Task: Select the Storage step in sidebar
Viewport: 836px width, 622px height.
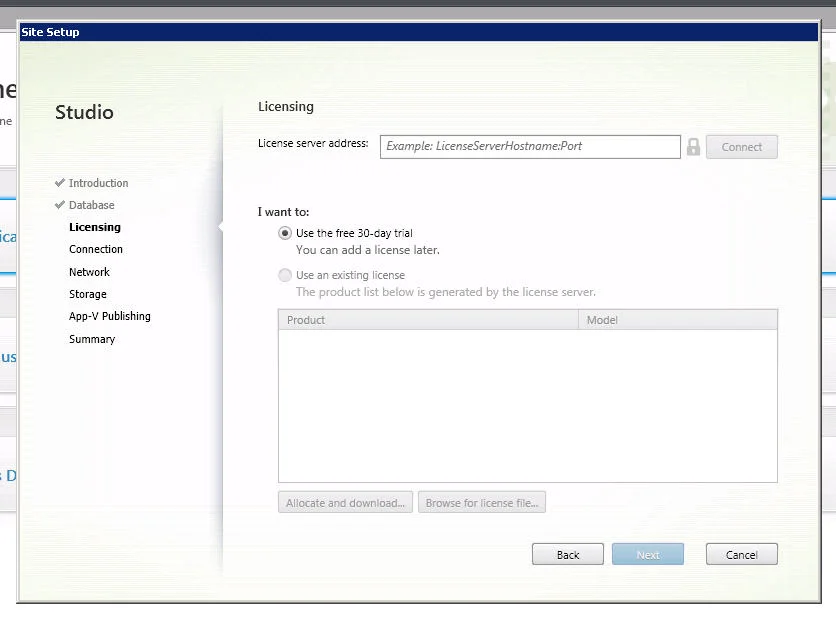Action: click(x=88, y=294)
